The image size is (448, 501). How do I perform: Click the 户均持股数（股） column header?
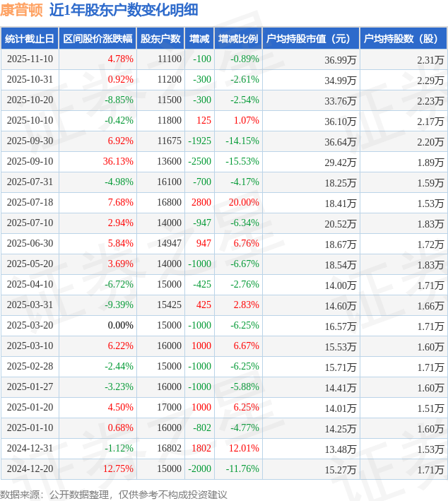403,39
